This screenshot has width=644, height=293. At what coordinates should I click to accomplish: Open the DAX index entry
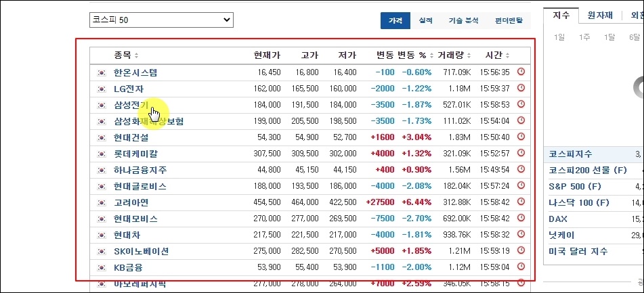pos(558,219)
